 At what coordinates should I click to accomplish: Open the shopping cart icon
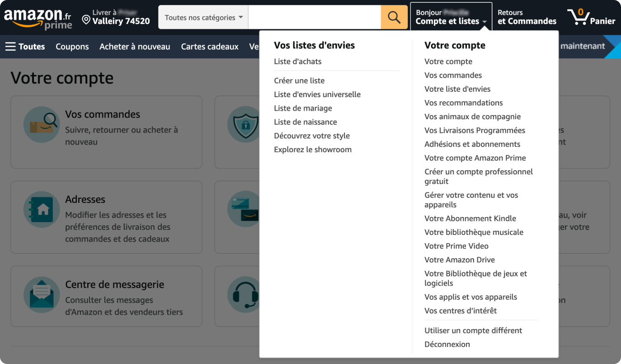578,17
